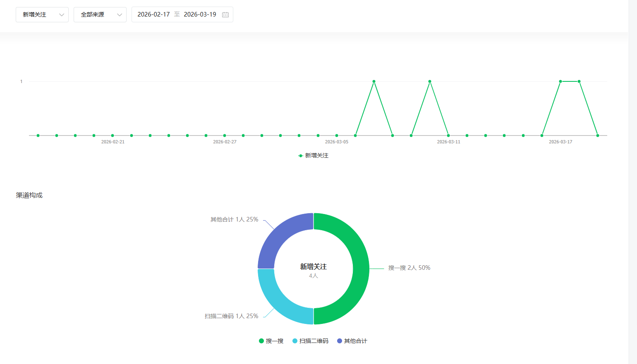Edit the start date 2026-02-17
Screen dimensions: 637x364
click(153, 14)
